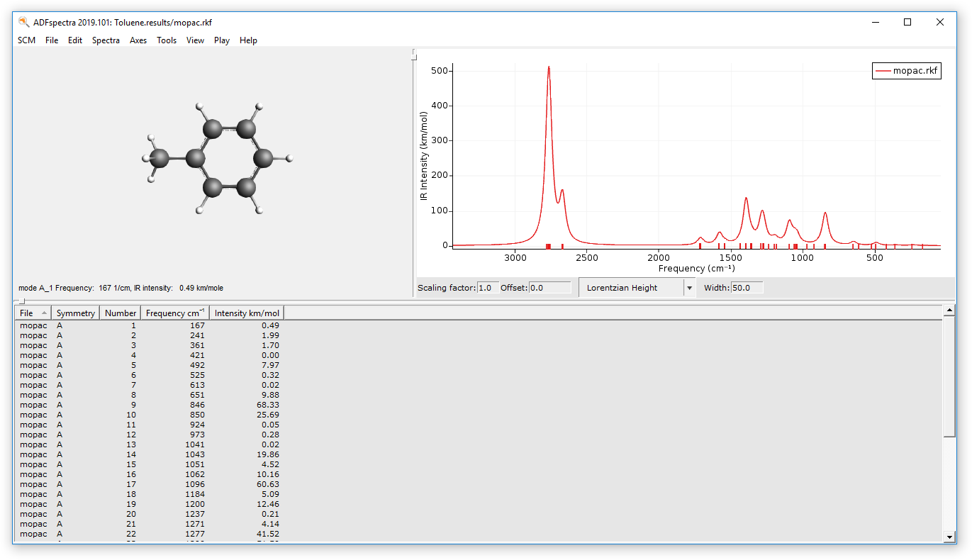Click the dropdown arrow beside Lorentzian Height
This screenshot has height=560, width=972.
click(x=689, y=288)
